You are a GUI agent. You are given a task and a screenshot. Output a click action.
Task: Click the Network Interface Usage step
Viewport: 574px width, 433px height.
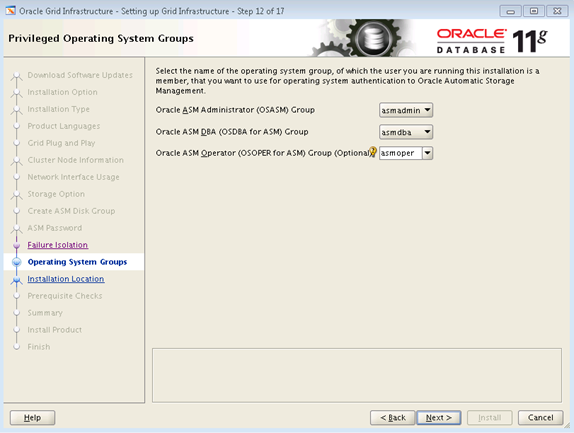[73, 177]
